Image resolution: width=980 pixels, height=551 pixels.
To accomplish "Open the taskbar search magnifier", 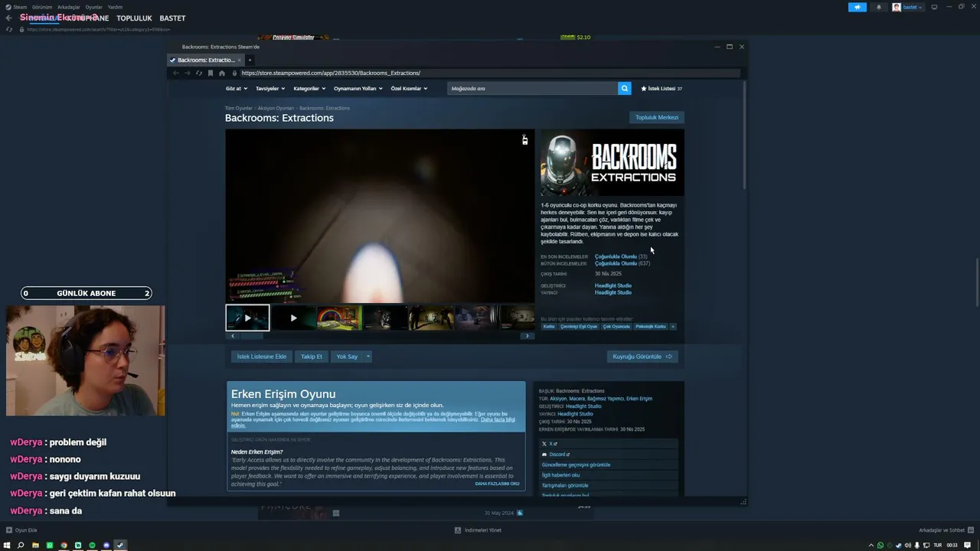I will pyautogui.click(x=21, y=545).
